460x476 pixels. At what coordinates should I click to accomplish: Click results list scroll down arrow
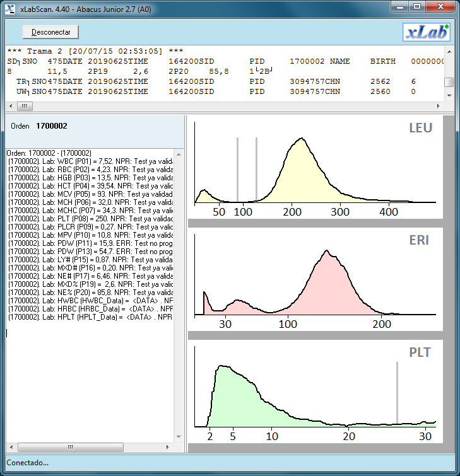179,436
